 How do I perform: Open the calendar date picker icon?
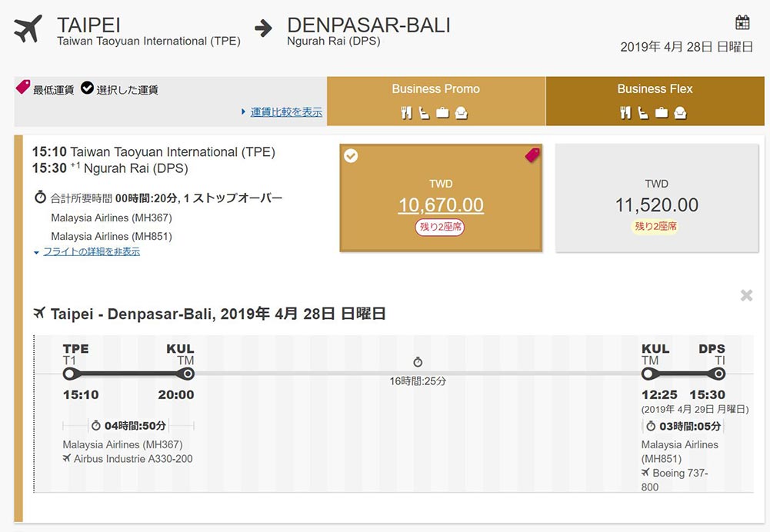point(742,22)
